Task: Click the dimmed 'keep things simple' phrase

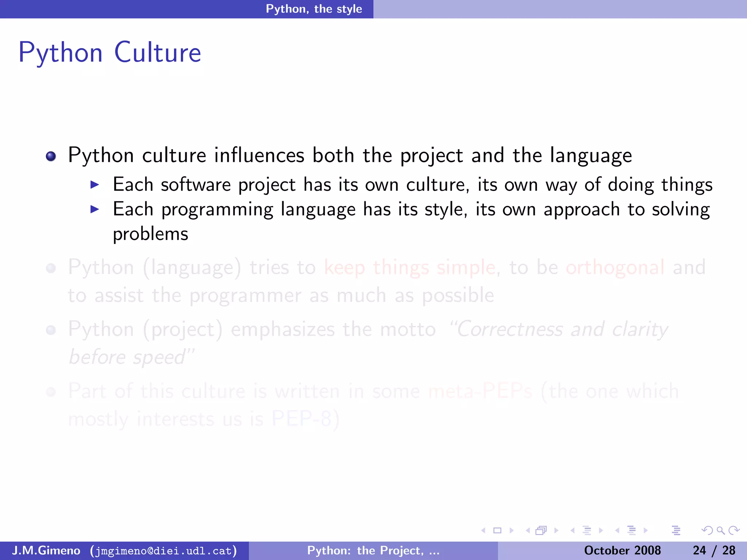Action: click(410, 268)
